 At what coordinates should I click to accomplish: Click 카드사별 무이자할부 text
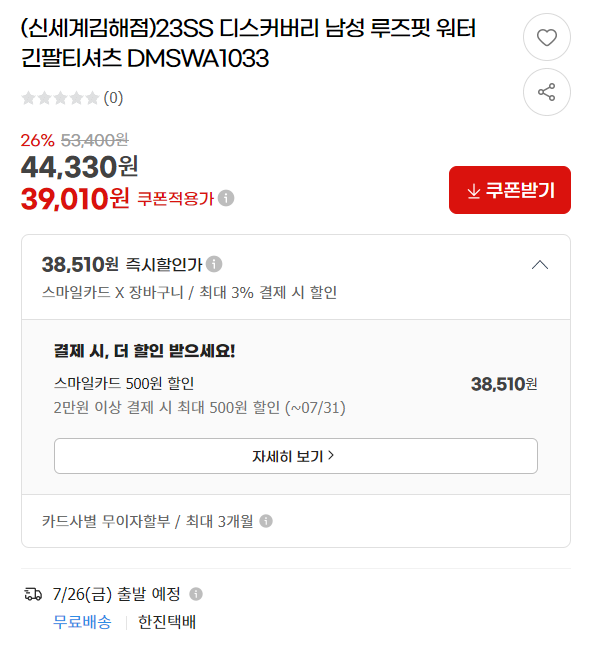tap(106, 521)
